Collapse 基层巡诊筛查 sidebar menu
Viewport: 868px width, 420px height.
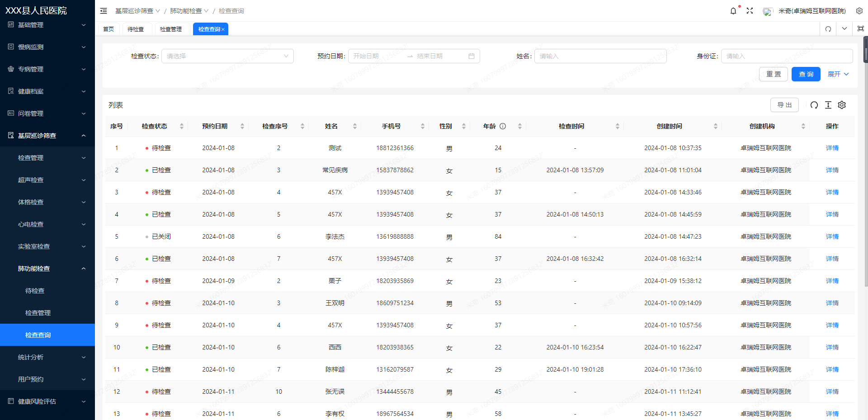(47, 136)
